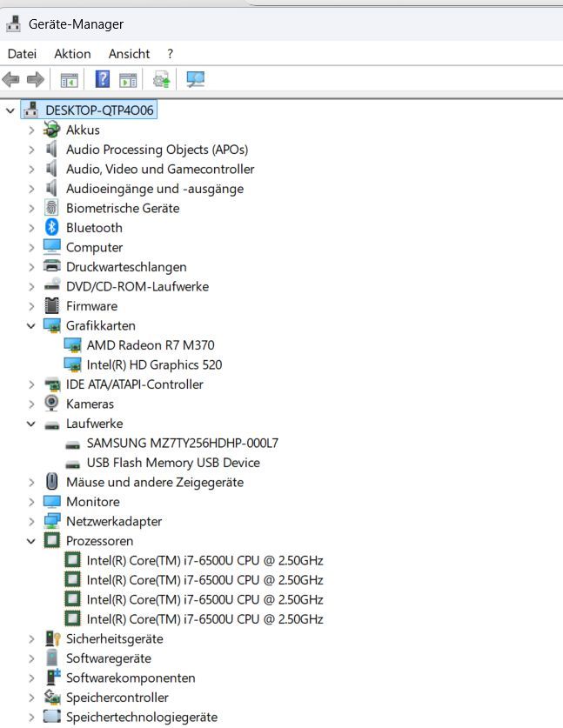The height and width of the screenshot is (728, 563).
Task: Click the back arrow in toolbar
Action: (11, 80)
